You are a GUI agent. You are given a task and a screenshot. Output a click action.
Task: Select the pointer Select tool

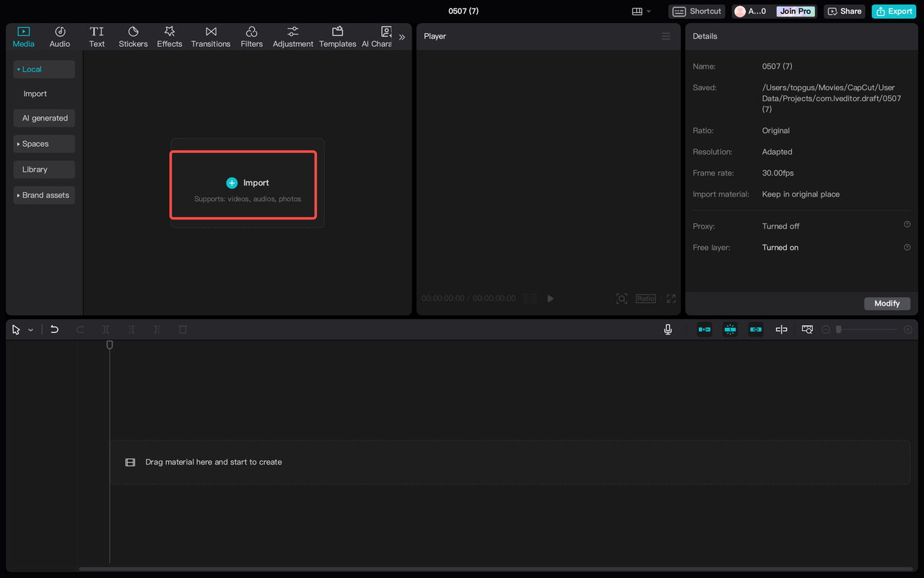16,329
